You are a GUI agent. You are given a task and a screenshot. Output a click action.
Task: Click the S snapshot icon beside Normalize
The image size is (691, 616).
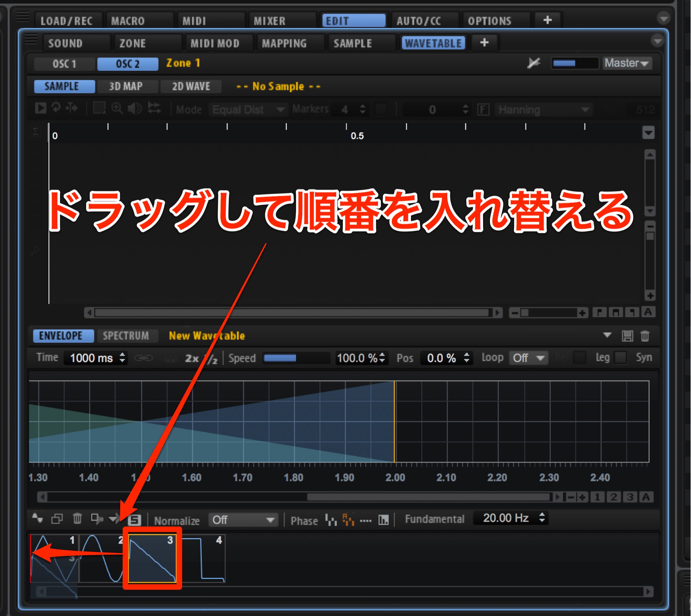click(x=134, y=520)
